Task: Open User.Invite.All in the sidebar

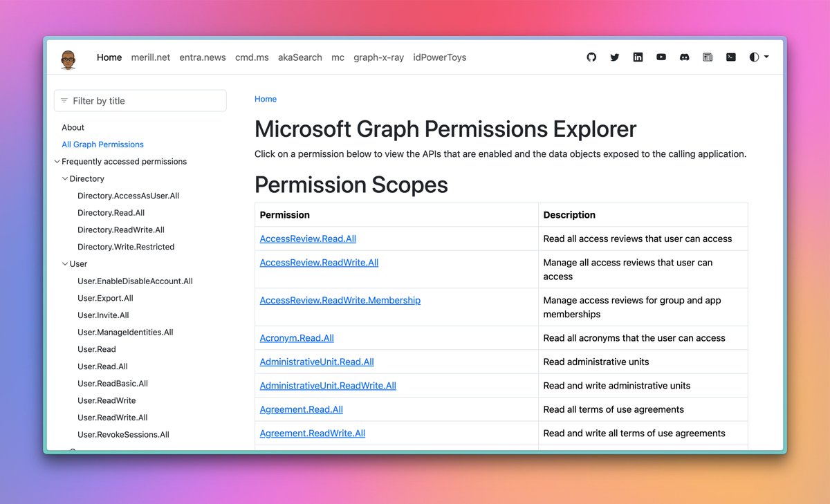Action: pyautogui.click(x=103, y=315)
